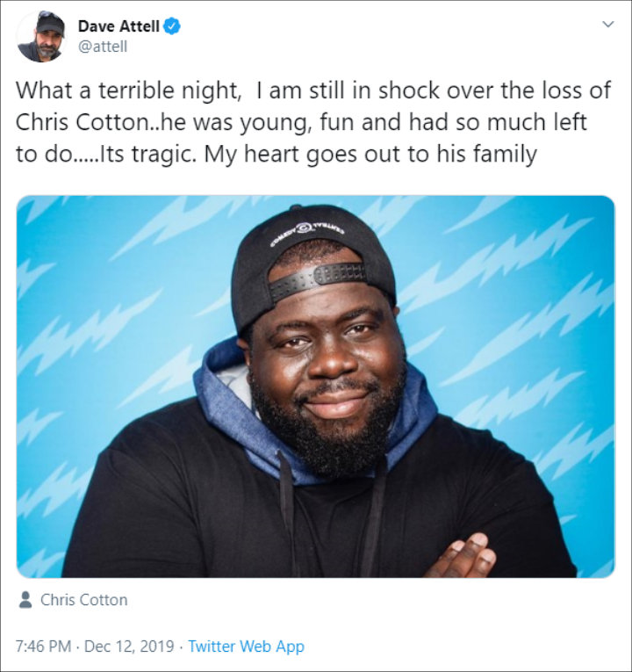Enlarge the attached portrait photo
Viewport: 632px width, 672px height.
(x=316, y=387)
